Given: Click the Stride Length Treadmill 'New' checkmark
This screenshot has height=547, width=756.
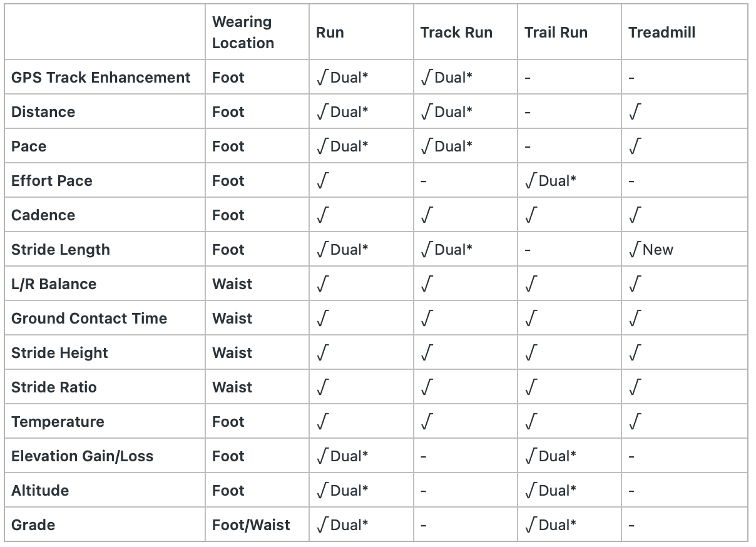Looking at the screenshot, I should pyautogui.click(x=651, y=250).
